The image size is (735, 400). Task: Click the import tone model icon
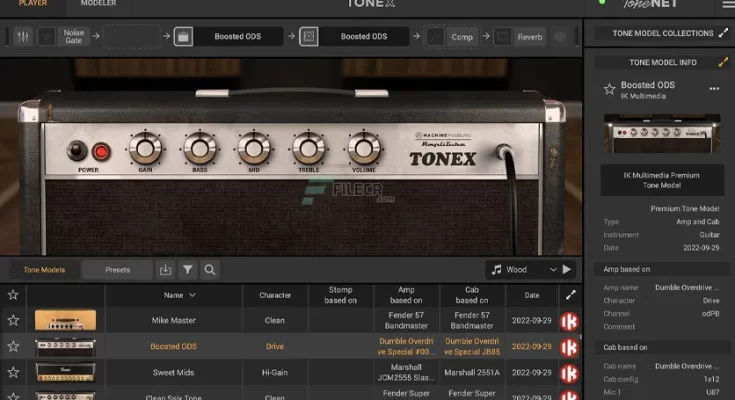pos(166,270)
